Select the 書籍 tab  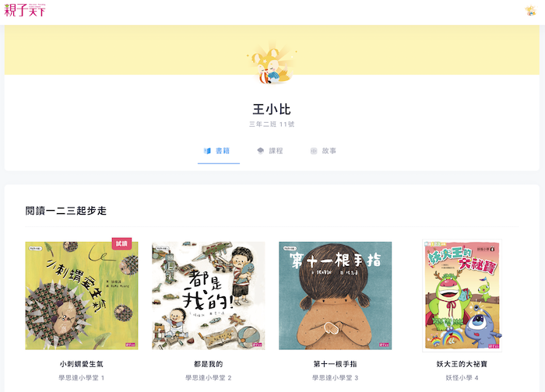point(219,151)
